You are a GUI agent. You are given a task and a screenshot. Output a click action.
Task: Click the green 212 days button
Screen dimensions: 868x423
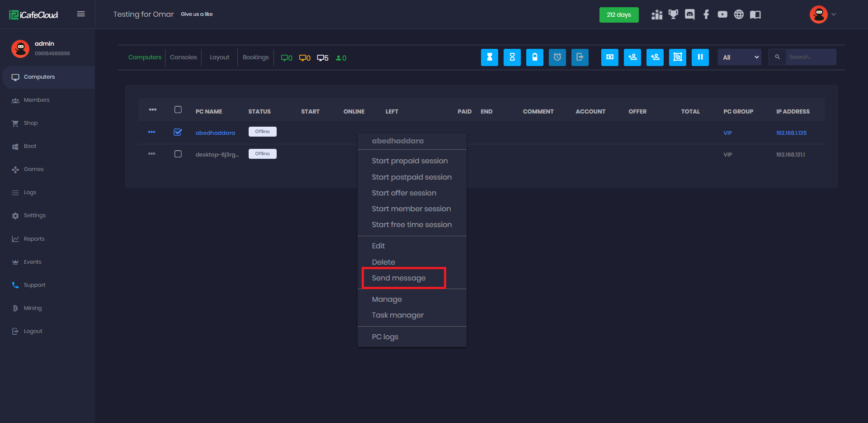(618, 15)
